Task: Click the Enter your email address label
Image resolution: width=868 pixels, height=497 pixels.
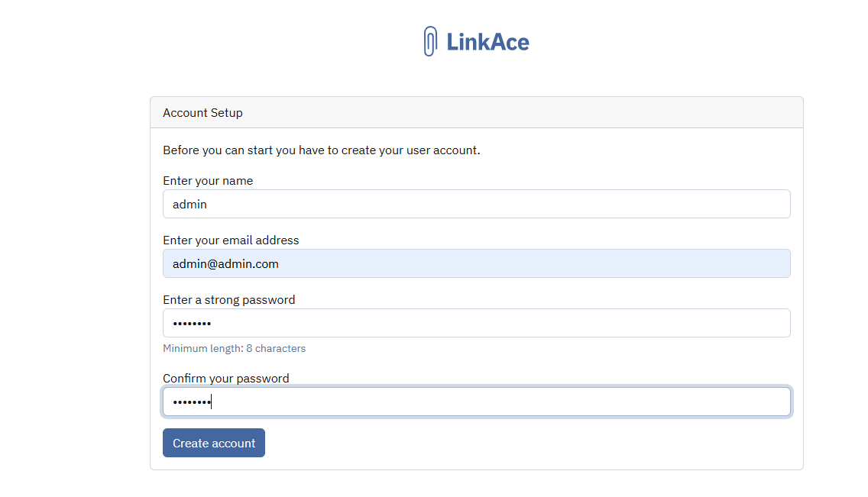Action: pyautogui.click(x=231, y=240)
